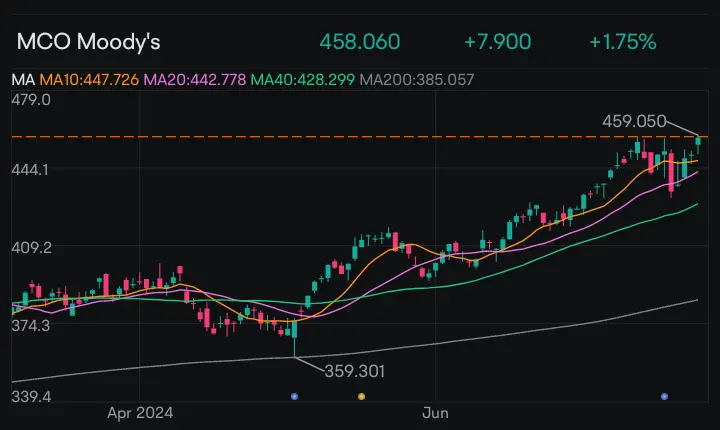Click the 374.3 price axis label
Viewport: 720px width, 430px height.
(x=31, y=326)
